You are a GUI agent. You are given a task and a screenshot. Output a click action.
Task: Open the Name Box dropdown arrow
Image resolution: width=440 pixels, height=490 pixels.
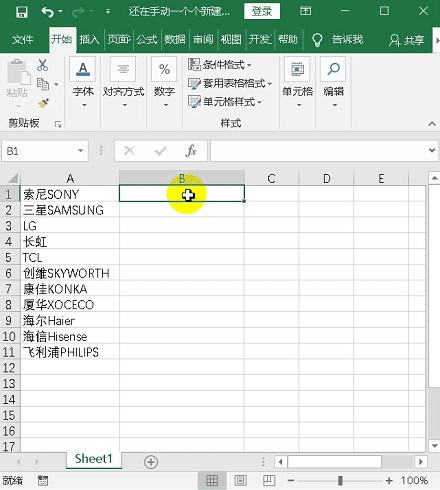click(80, 151)
